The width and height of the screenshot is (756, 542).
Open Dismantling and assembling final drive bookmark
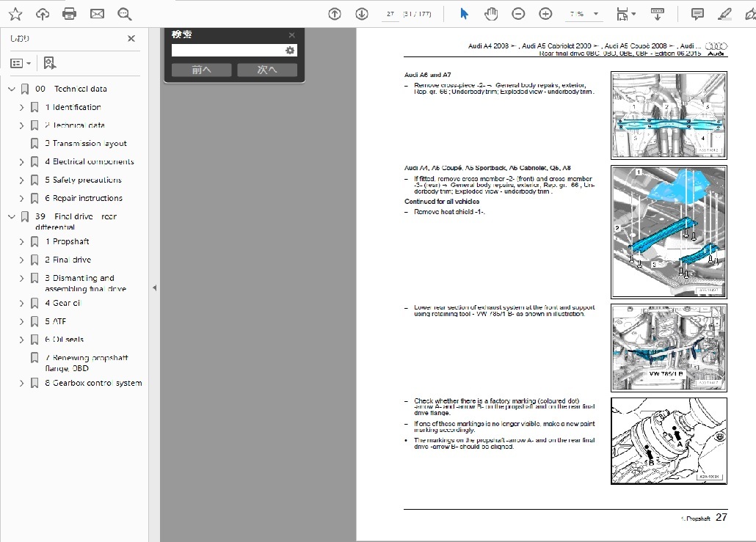coord(85,283)
